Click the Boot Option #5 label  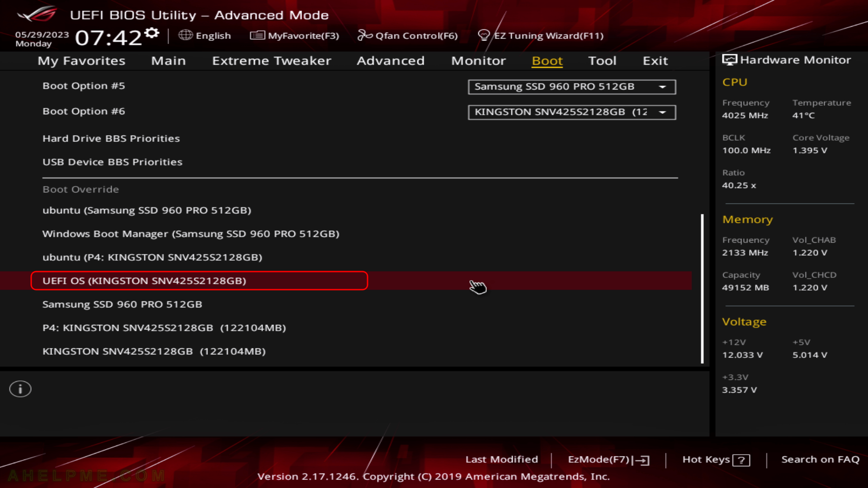(x=84, y=86)
